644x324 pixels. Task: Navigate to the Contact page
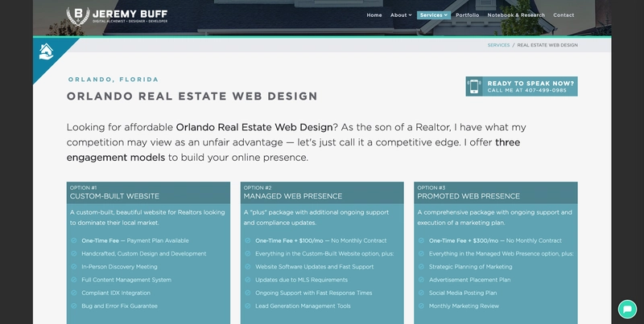pos(563,15)
